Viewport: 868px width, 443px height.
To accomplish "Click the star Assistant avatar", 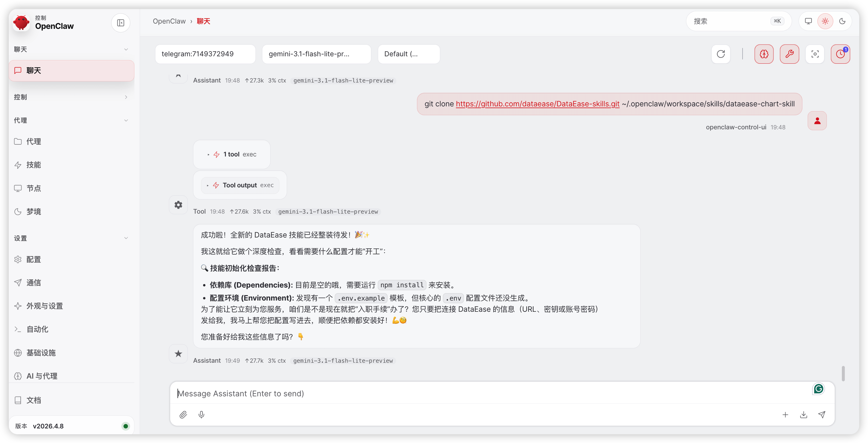I will [178, 354].
